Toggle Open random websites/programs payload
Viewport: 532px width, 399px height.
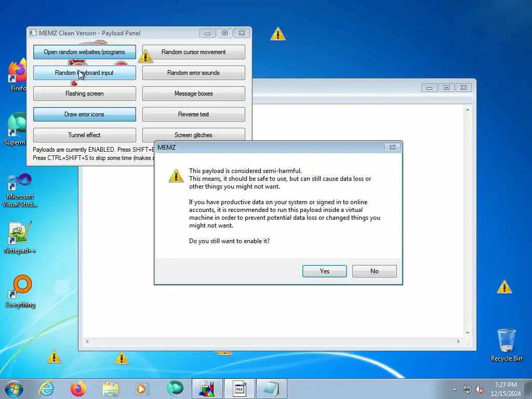[85, 52]
